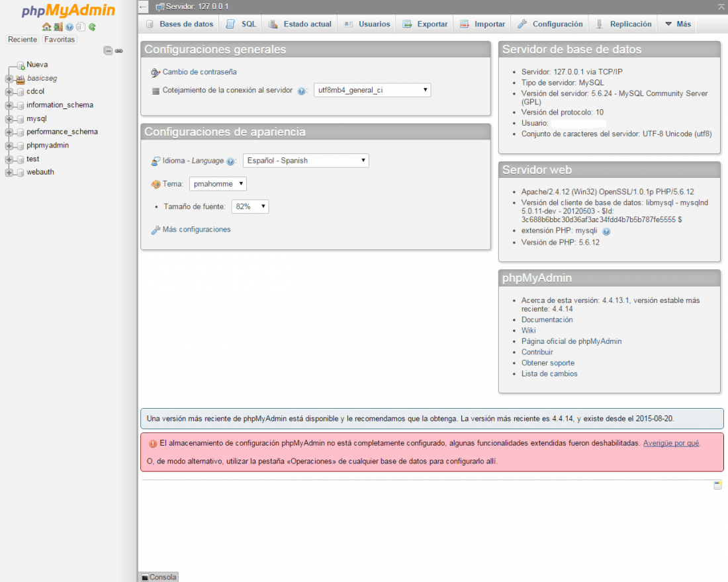
Task: Click help icon beside Cotejamiento label
Action: [x=301, y=91]
